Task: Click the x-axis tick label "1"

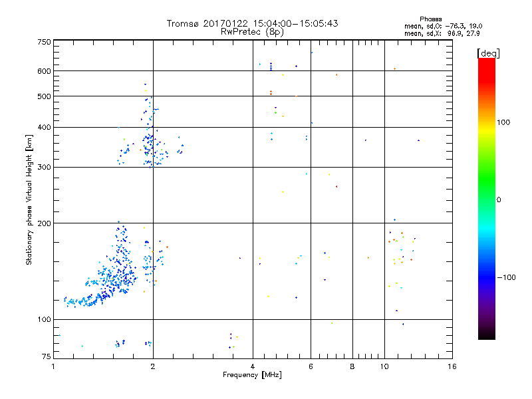Action: point(53,366)
